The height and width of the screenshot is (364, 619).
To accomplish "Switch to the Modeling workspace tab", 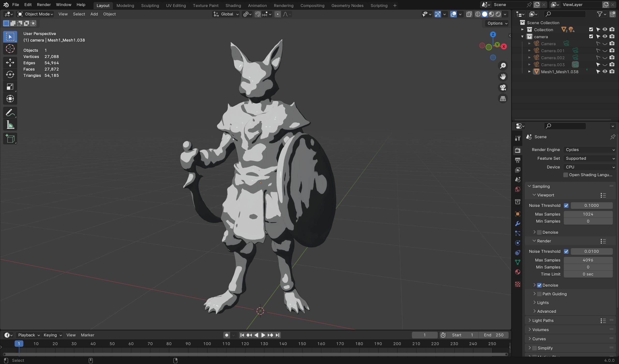I will pyautogui.click(x=125, y=5).
